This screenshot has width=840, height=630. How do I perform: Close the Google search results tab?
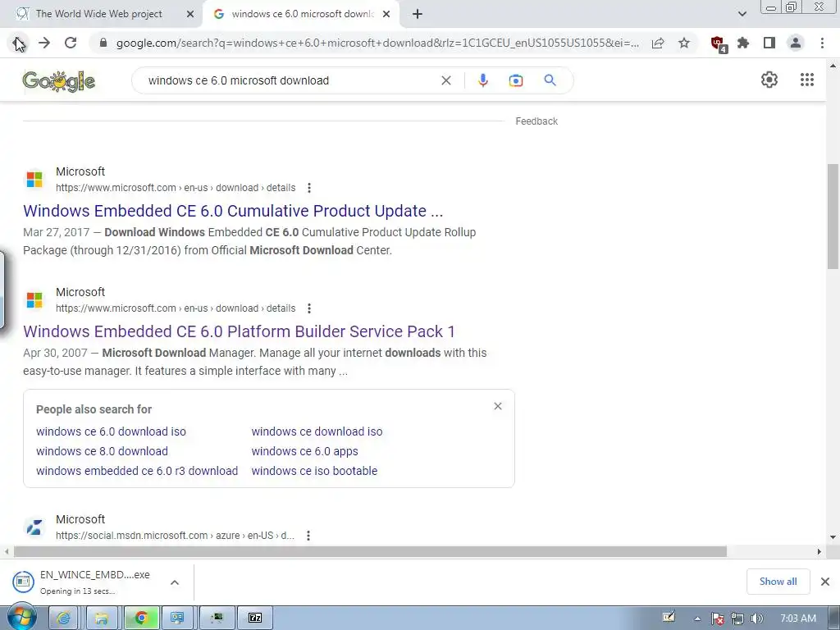(x=386, y=14)
